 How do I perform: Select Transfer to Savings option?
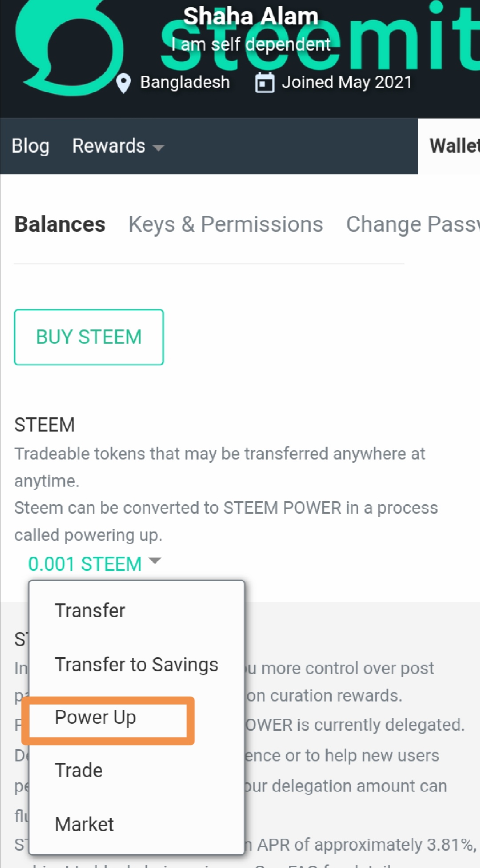tap(136, 665)
